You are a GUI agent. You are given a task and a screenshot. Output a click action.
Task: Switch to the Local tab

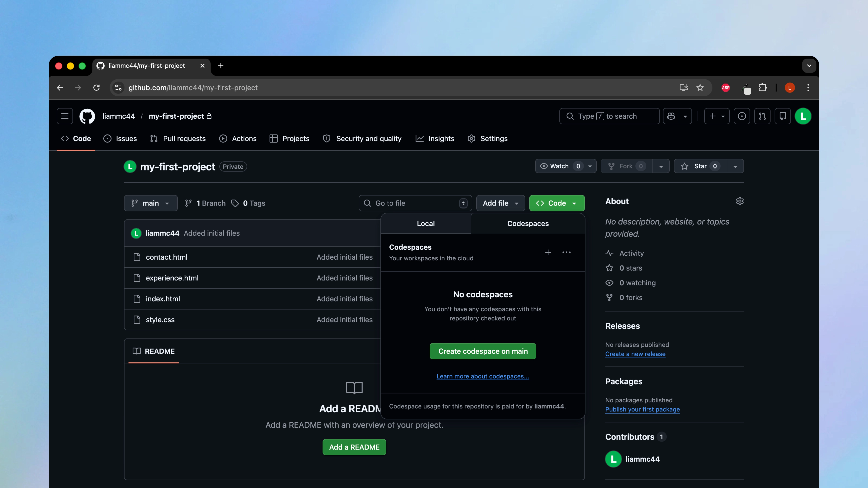click(x=426, y=224)
